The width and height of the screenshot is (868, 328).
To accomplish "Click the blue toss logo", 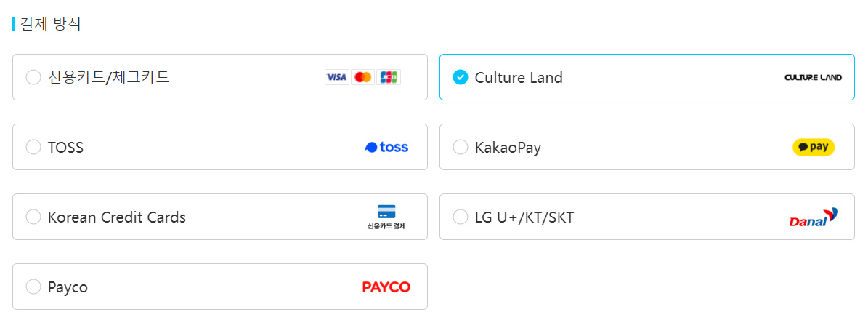I will tap(386, 147).
